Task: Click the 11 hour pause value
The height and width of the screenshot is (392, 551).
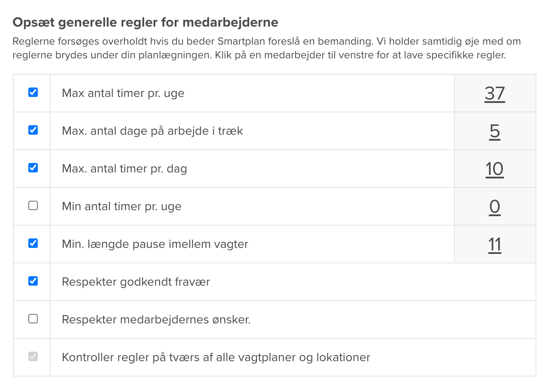Action: pos(495,244)
